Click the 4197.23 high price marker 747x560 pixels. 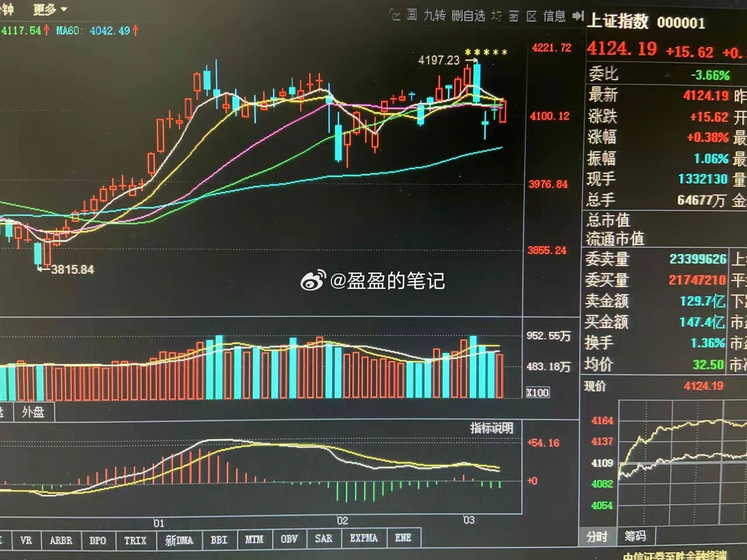click(x=439, y=60)
